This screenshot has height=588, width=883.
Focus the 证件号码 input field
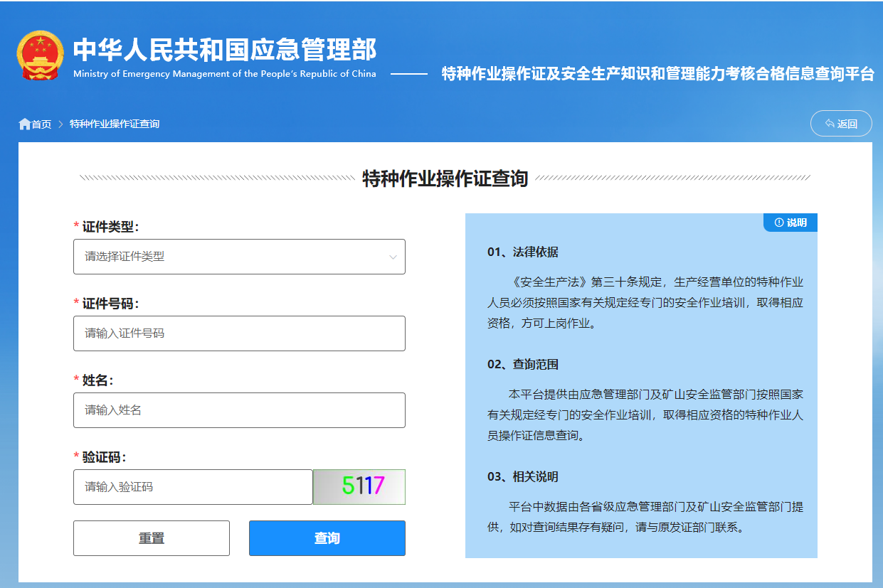point(239,333)
